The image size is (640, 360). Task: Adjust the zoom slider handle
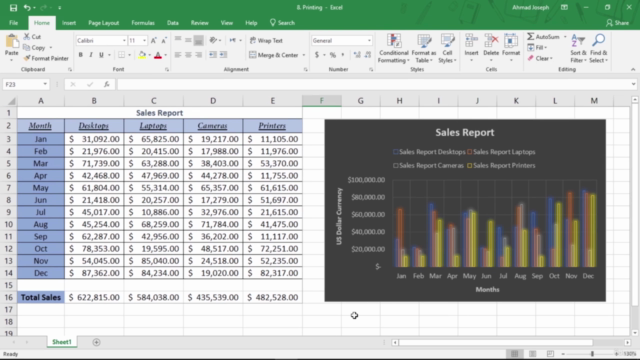(592, 354)
